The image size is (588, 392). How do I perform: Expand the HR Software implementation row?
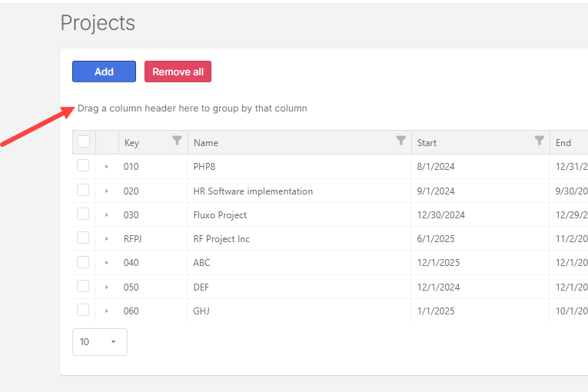107,191
